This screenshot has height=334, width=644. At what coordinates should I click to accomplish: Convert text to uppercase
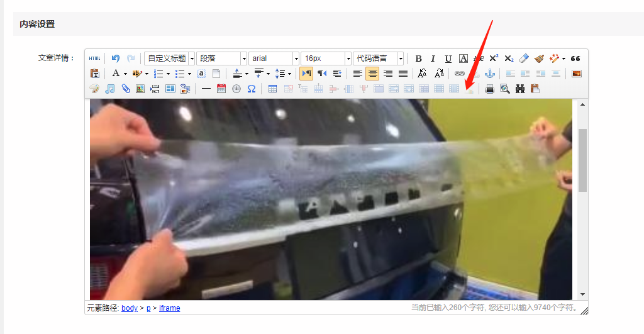[422, 74]
